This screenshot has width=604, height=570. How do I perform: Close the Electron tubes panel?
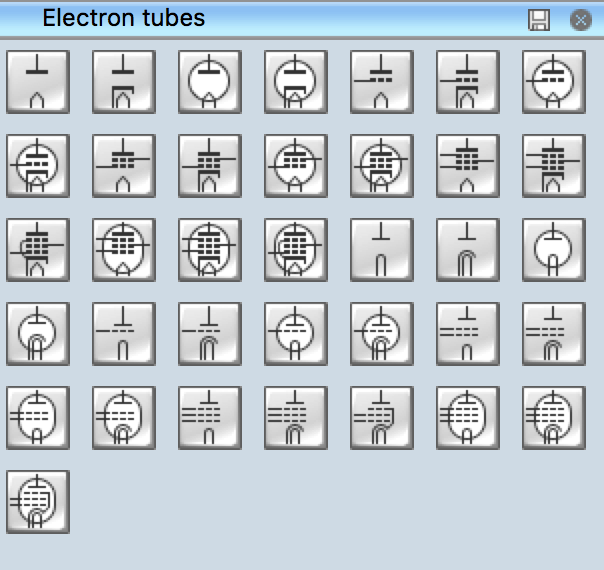[581, 20]
